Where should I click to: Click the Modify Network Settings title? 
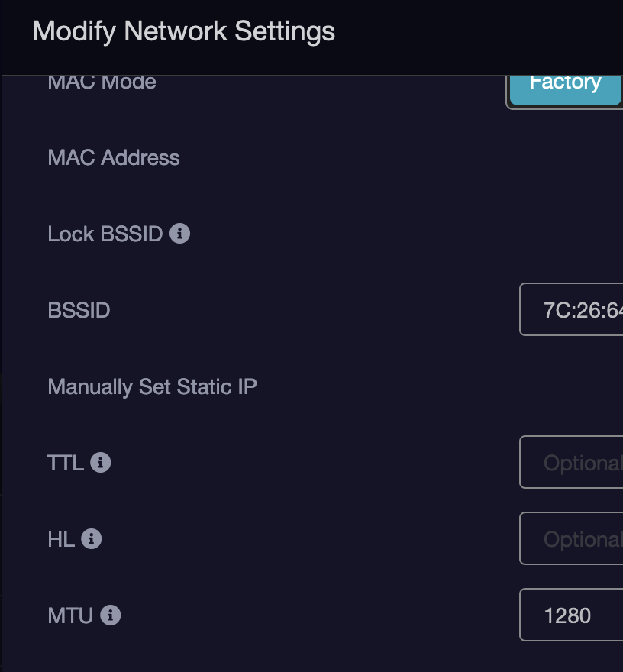click(184, 32)
